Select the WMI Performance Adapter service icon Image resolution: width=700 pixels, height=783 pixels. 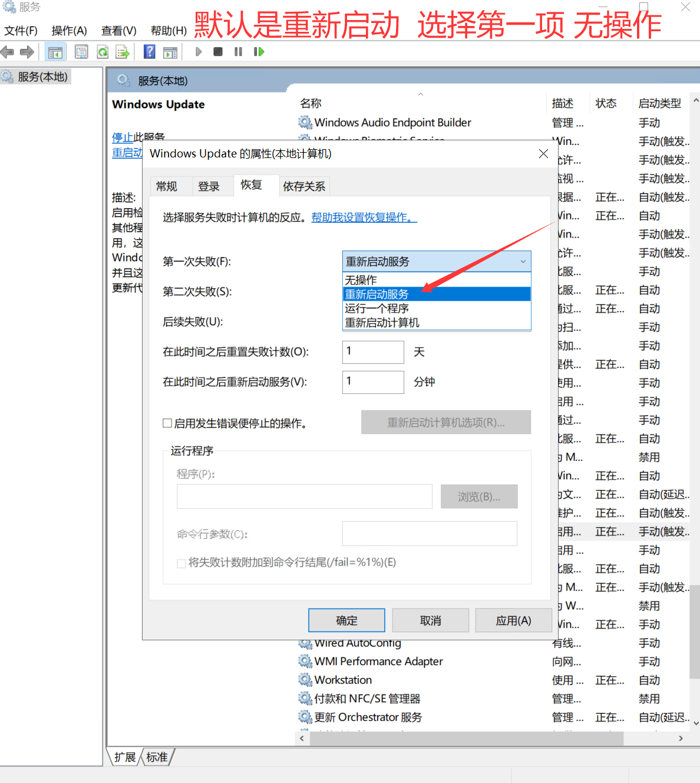point(305,661)
